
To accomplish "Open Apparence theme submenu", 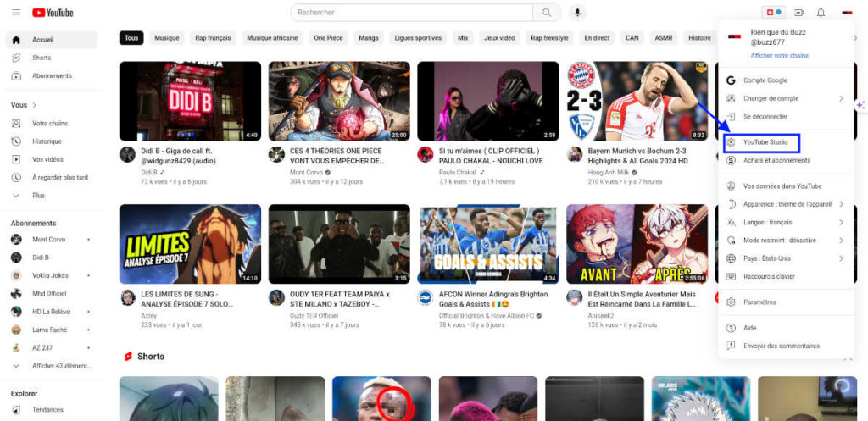I will click(x=786, y=204).
